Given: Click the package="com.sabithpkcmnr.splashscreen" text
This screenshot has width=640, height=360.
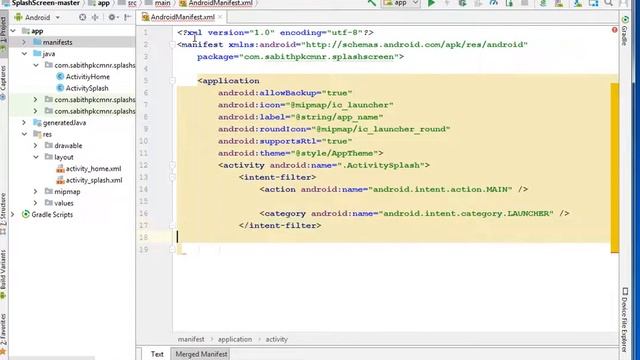Looking at the screenshot, I should [298, 57].
